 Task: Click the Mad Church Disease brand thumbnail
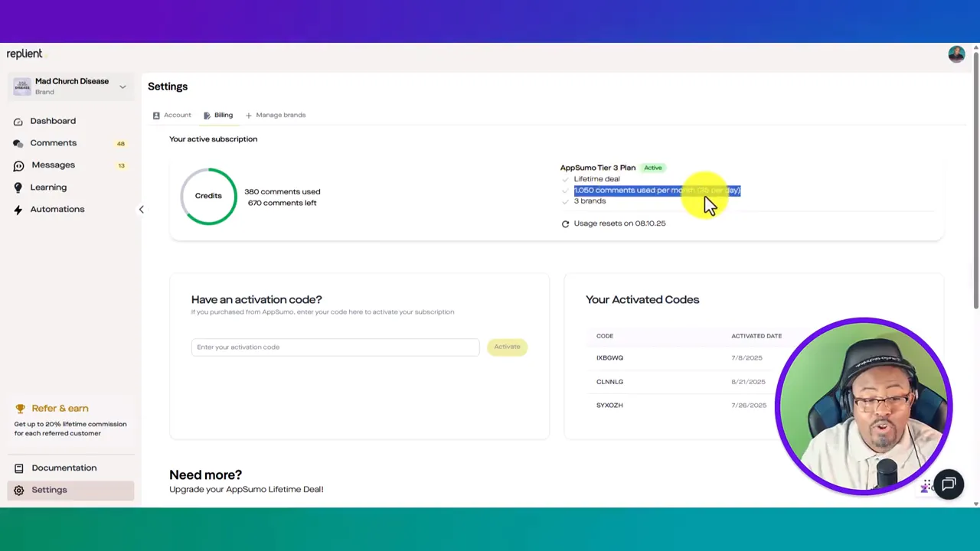pyautogui.click(x=22, y=86)
